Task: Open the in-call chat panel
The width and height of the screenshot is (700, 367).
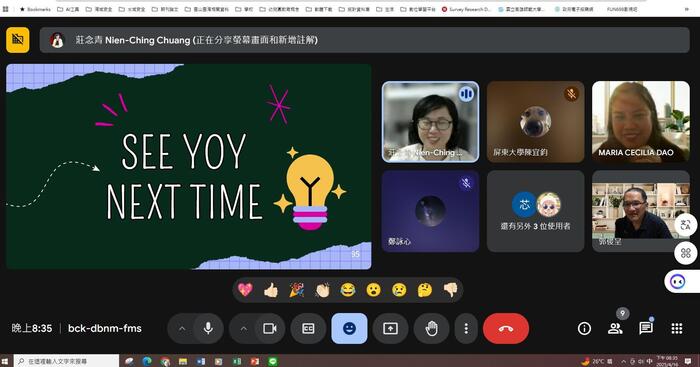Action: click(646, 329)
